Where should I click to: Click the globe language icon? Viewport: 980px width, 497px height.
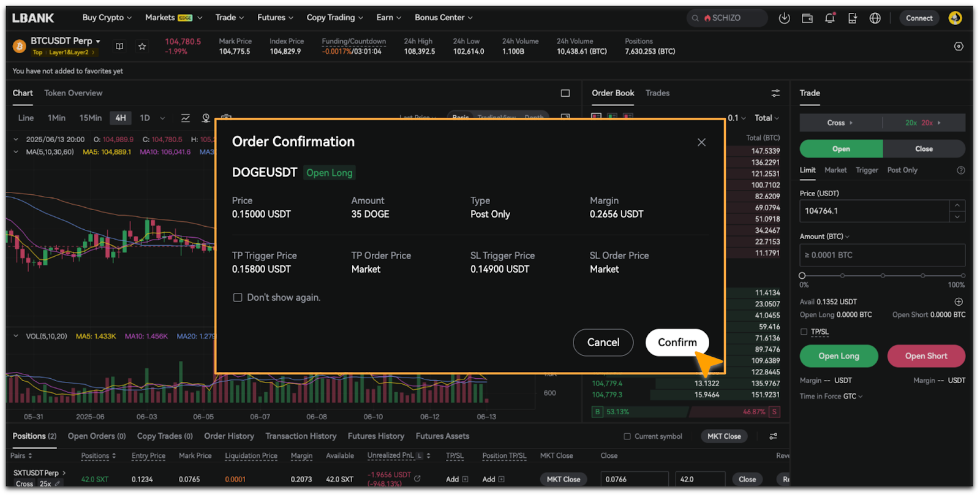click(x=875, y=18)
